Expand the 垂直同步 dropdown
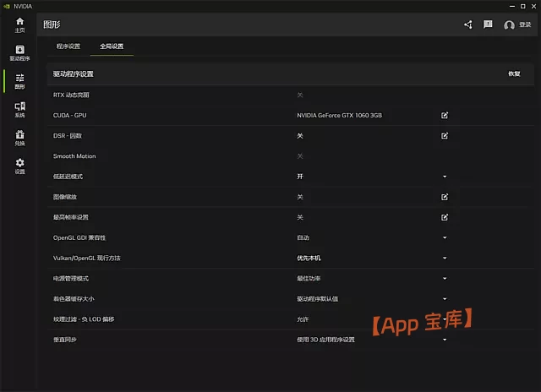This screenshot has width=541, height=392. [445, 340]
